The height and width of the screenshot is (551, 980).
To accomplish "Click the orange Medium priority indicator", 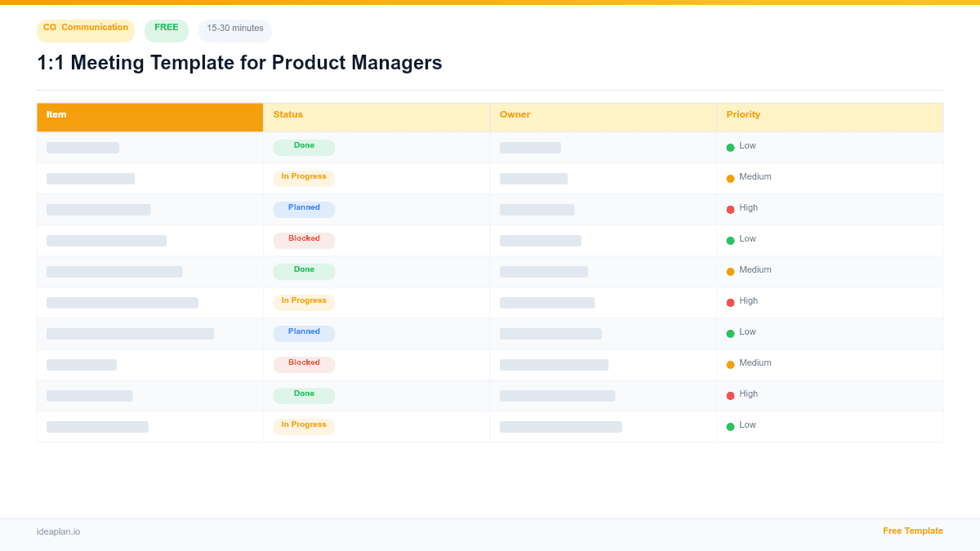I will 731,177.
